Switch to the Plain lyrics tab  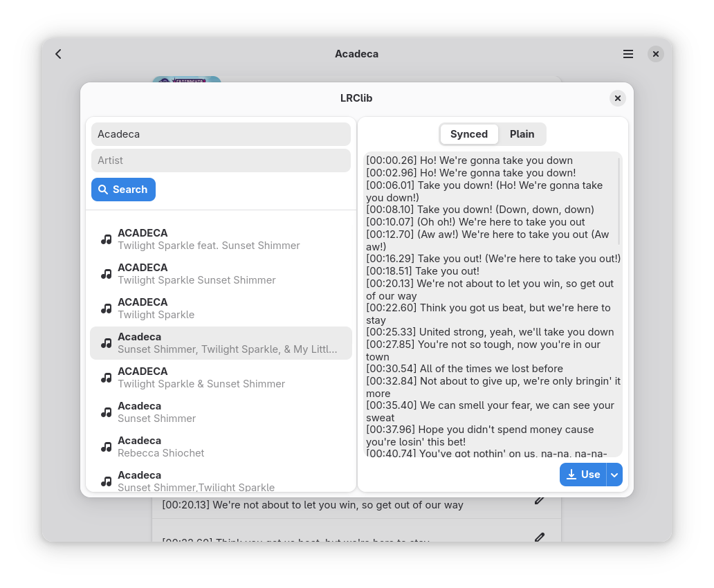tap(522, 134)
